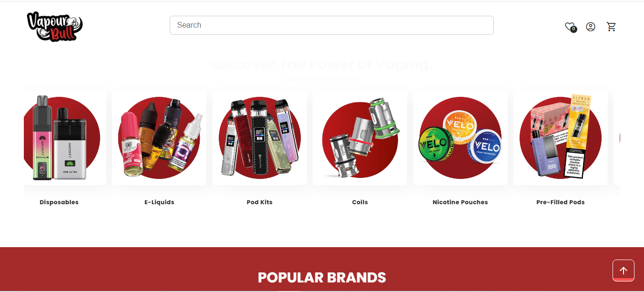644x292 pixels.
Task: Open the user account icon
Action: point(591,27)
